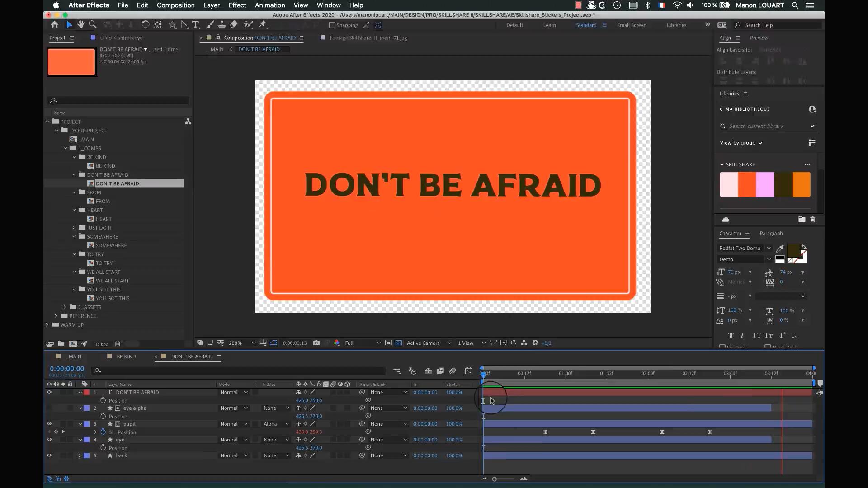Viewport: 868px width, 488px height.
Task: Switch to the Learn workspace
Action: pyautogui.click(x=549, y=25)
